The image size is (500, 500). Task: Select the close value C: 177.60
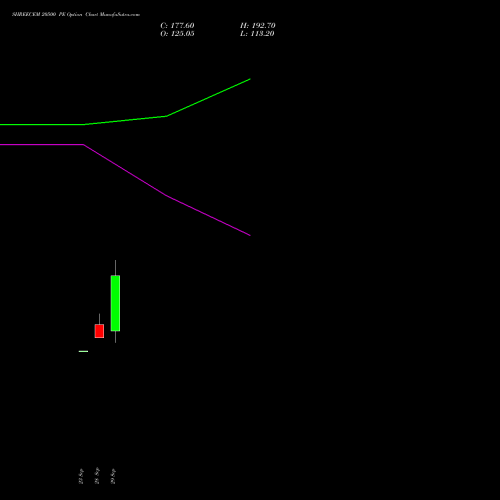177,26
